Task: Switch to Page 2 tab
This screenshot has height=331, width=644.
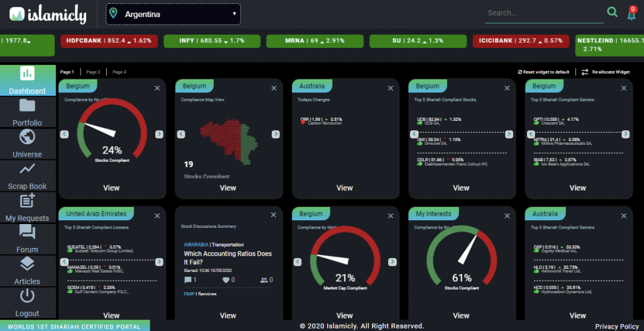Action: (93, 72)
